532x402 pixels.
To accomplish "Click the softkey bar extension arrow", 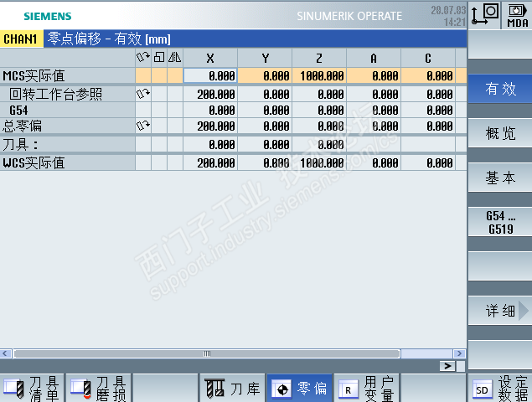I will [x=448, y=366].
